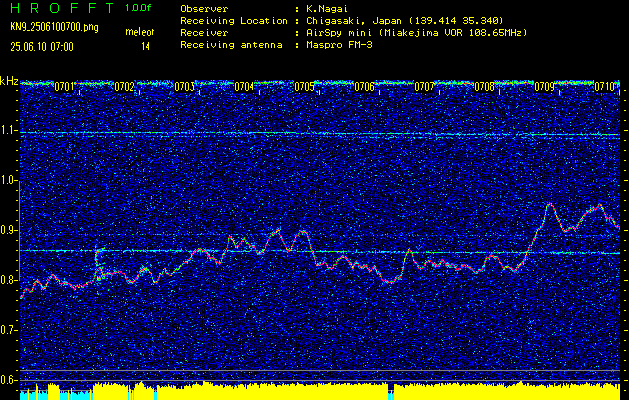Click the 0.6 frequency axis label
The height and width of the screenshot is (400, 629).
click(x=9, y=380)
